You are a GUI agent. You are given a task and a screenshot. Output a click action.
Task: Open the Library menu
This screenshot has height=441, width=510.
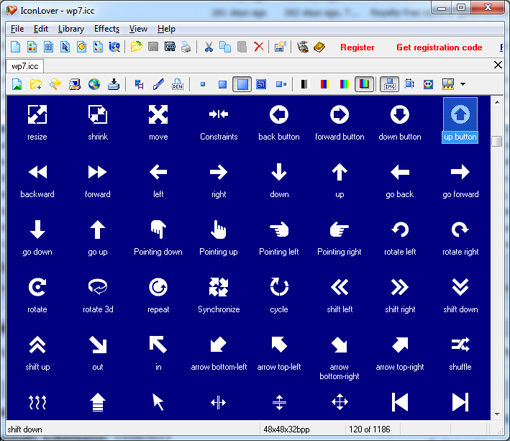click(71, 29)
